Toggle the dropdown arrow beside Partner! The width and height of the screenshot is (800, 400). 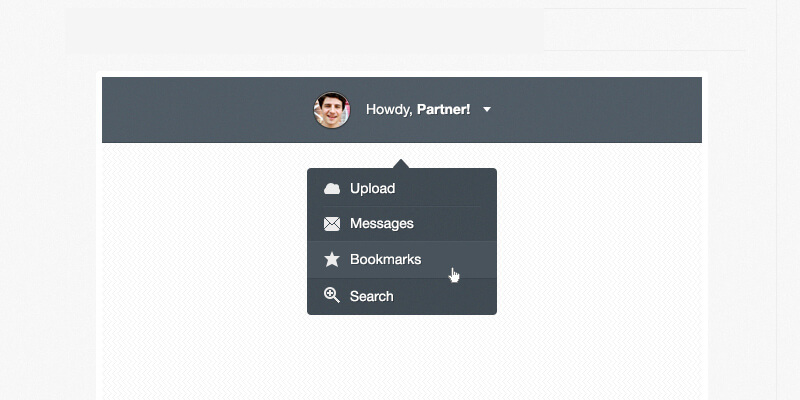[x=487, y=109]
